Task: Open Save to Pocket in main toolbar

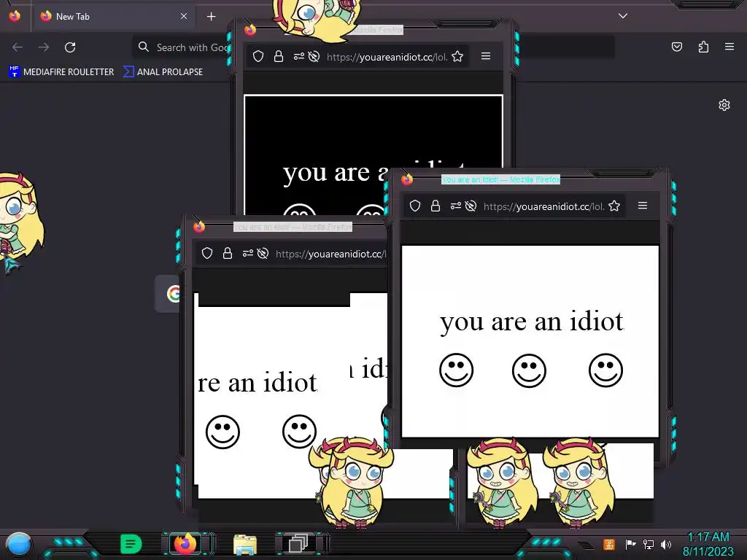Action: 677,47
